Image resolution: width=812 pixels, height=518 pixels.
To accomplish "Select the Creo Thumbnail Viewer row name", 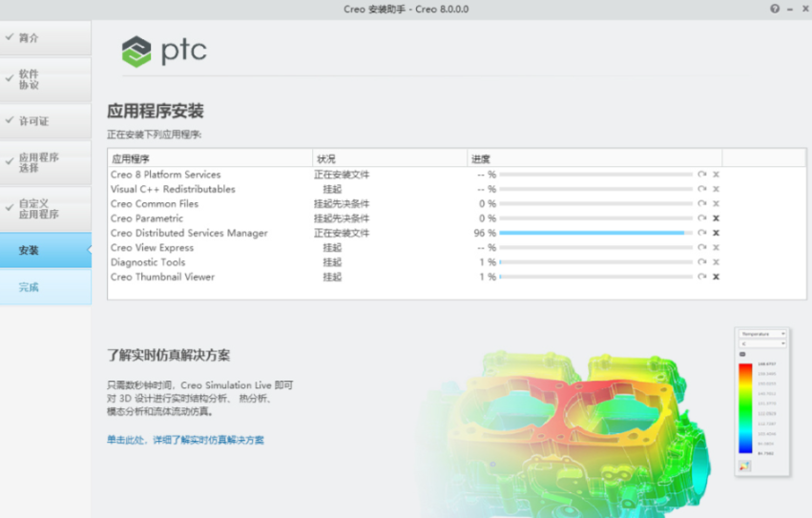I will (x=162, y=277).
